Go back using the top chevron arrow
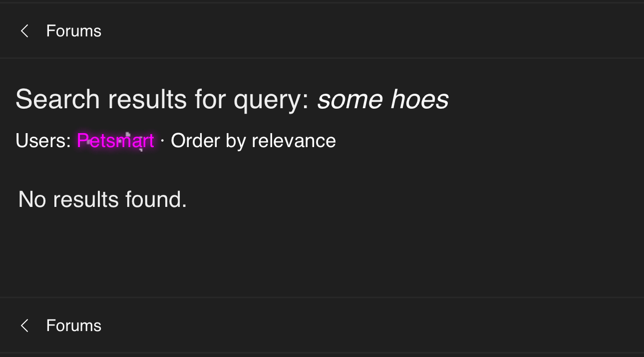Viewport: 644px width, 357px height. pos(24,31)
